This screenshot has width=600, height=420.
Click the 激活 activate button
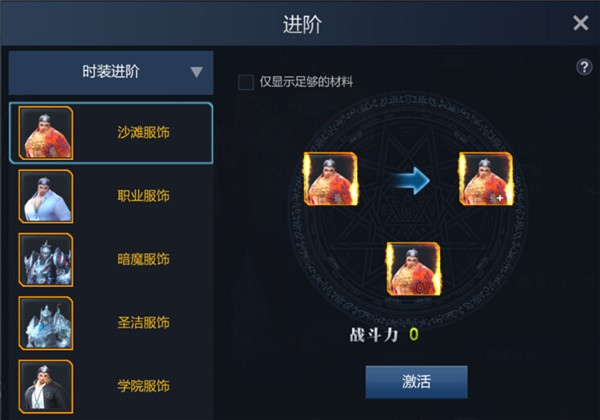pos(416,382)
